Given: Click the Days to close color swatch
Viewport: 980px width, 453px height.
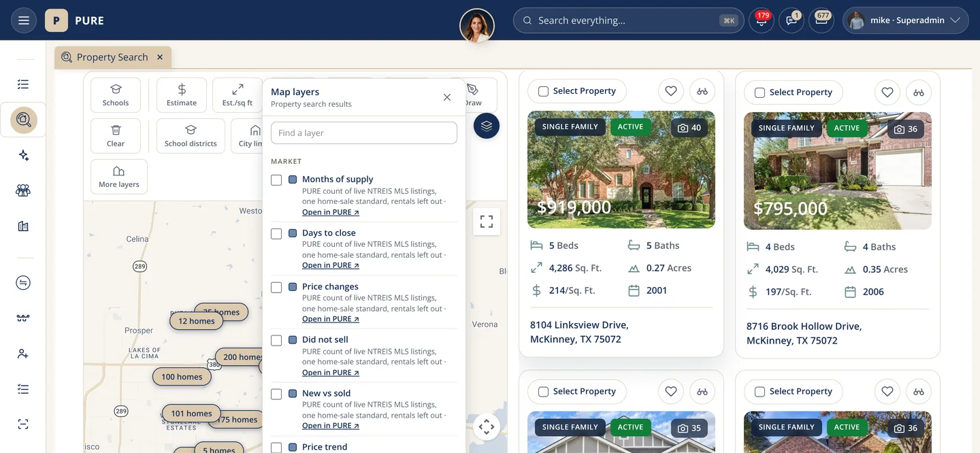Looking at the screenshot, I should click(x=293, y=233).
